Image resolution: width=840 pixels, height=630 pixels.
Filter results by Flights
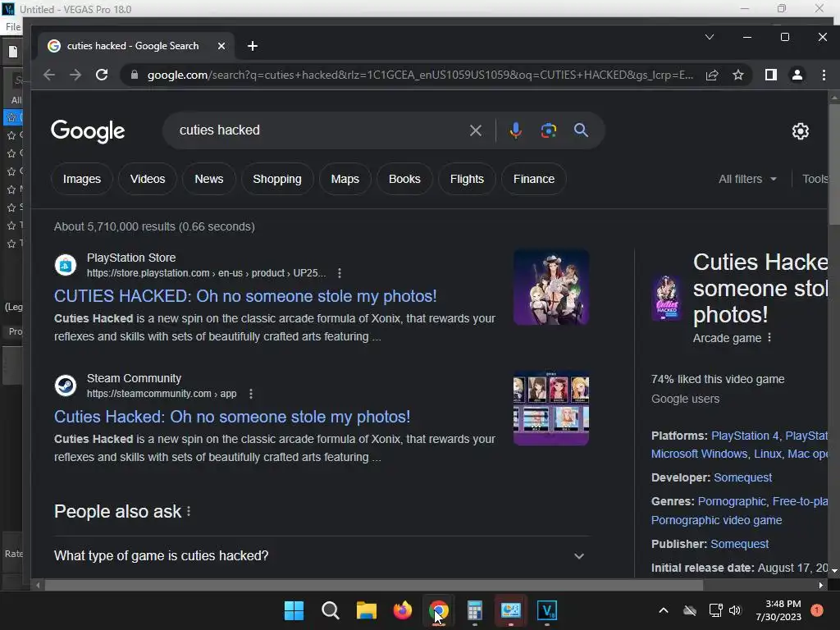[467, 179]
